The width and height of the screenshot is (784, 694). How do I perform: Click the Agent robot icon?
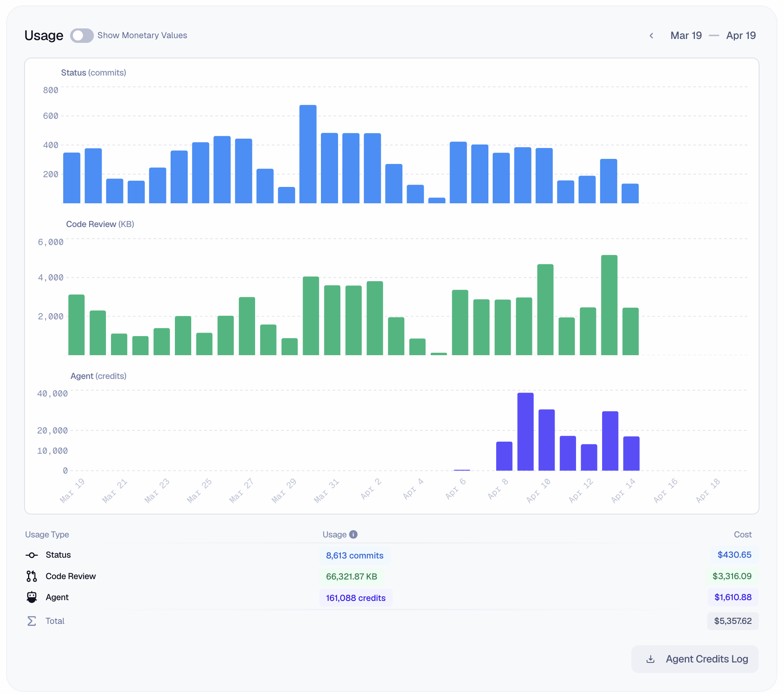(x=32, y=597)
